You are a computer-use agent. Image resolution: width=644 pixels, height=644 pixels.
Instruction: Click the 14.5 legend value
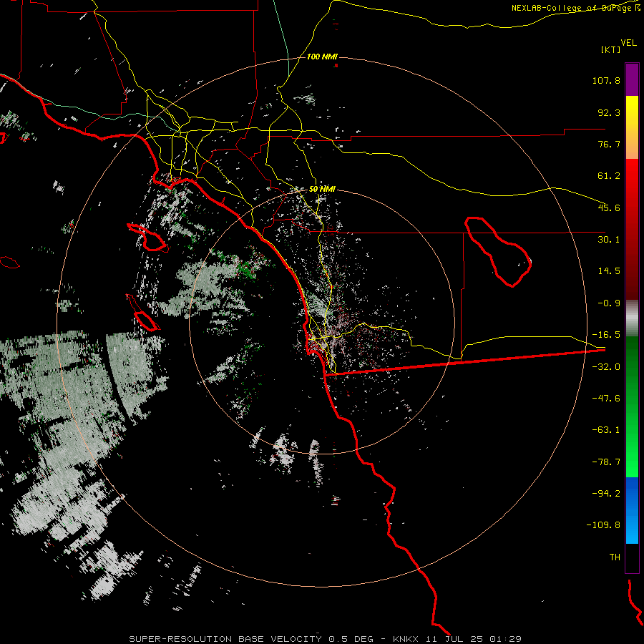tap(609, 271)
